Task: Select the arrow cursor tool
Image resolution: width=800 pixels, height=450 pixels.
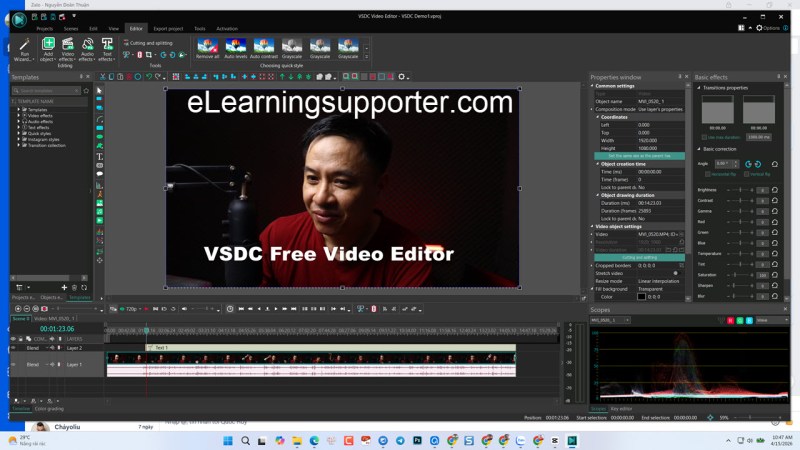Action: pyautogui.click(x=99, y=91)
